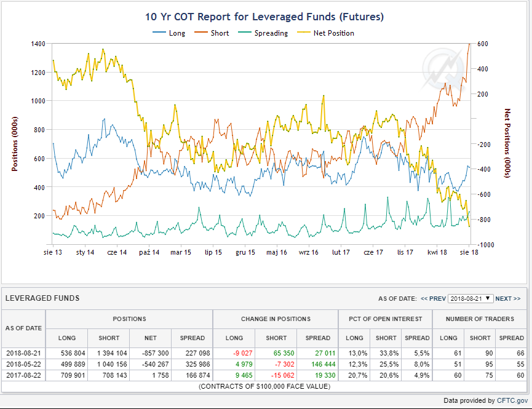
Task: Click spread value 325 986
Action: (x=198, y=364)
